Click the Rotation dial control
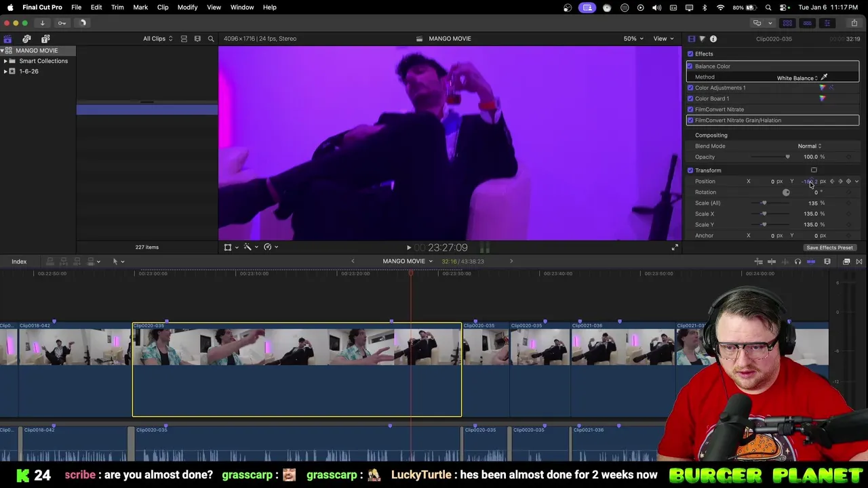This screenshot has height=488, width=868. [x=786, y=192]
